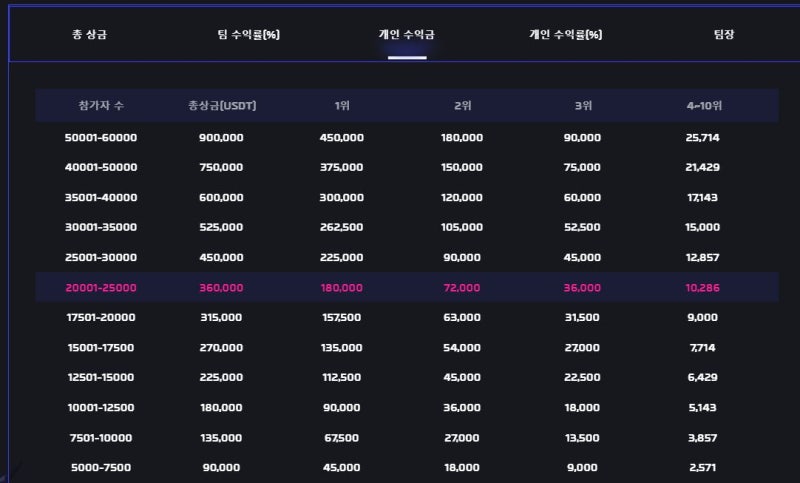This screenshot has height=483, width=800.
Task: Select the 50001-60000 participants row
Action: coord(407,137)
